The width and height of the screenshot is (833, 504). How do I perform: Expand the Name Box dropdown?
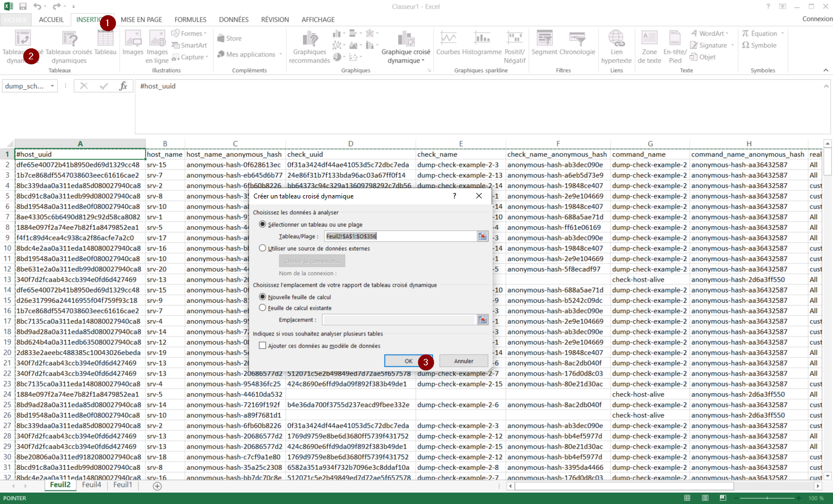52,86
